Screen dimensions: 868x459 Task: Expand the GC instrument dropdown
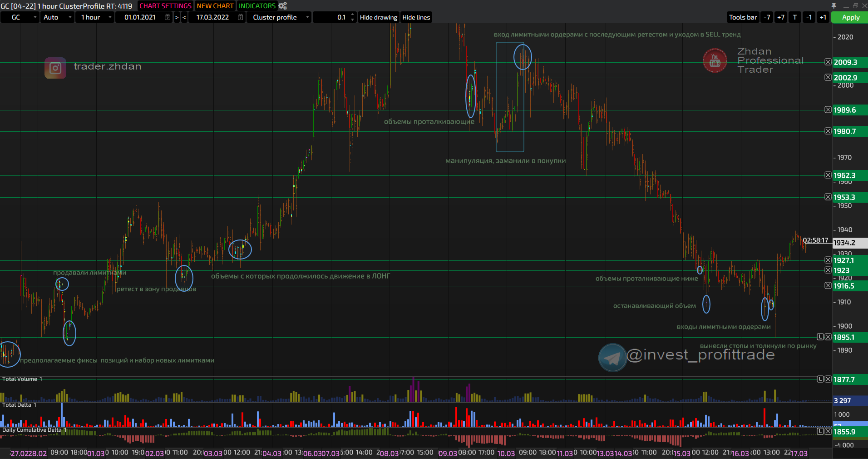20,17
